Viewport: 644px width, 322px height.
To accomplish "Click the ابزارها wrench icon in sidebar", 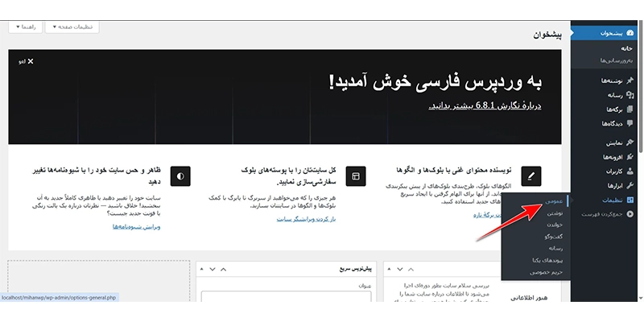I will [x=630, y=185].
